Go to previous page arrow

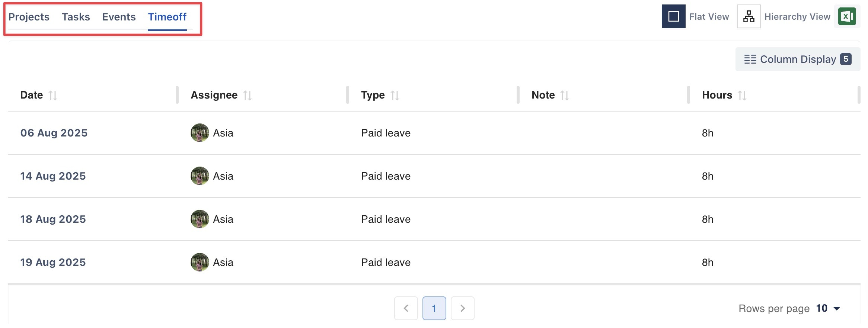click(x=406, y=308)
